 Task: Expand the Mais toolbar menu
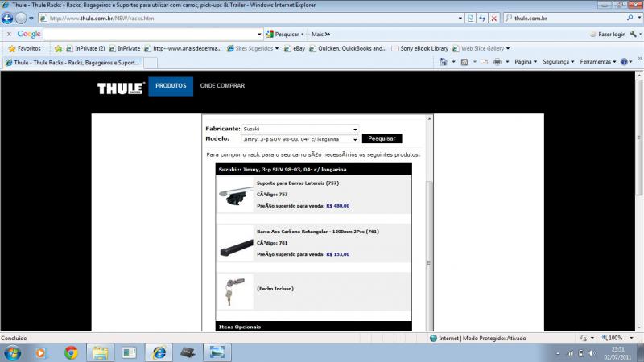click(320, 34)
